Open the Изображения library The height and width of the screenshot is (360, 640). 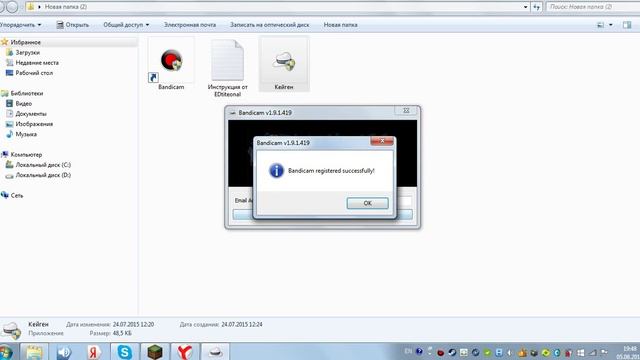pos(34,124)
